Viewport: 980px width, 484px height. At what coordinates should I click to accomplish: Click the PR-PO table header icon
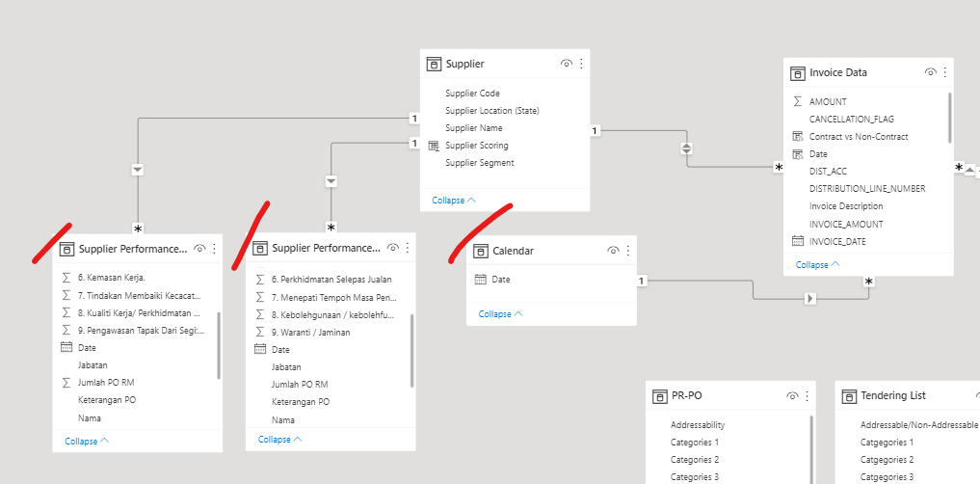pyautogui.click(x=659, y=396)
